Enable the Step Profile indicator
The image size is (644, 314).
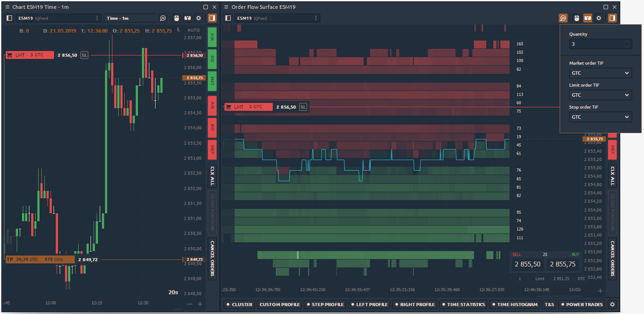pos(325,304)
